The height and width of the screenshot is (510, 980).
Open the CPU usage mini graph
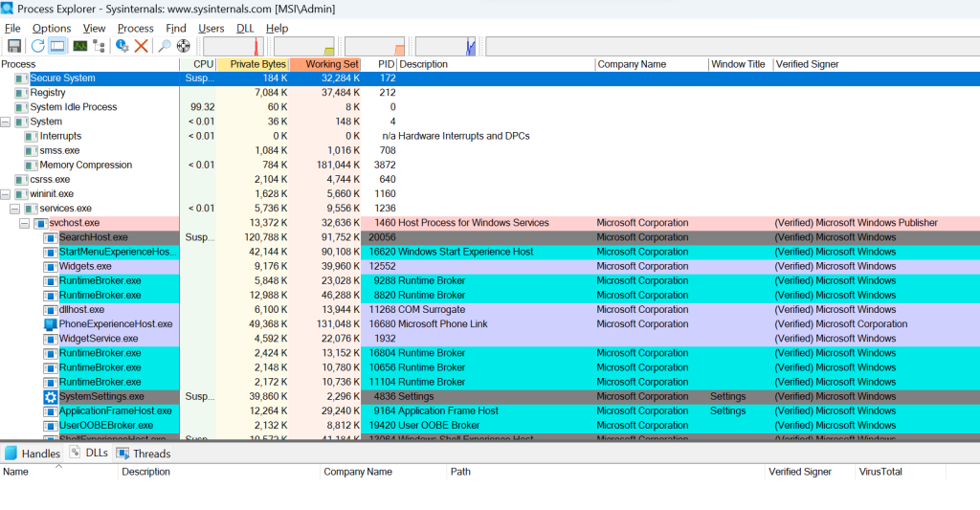234,46
